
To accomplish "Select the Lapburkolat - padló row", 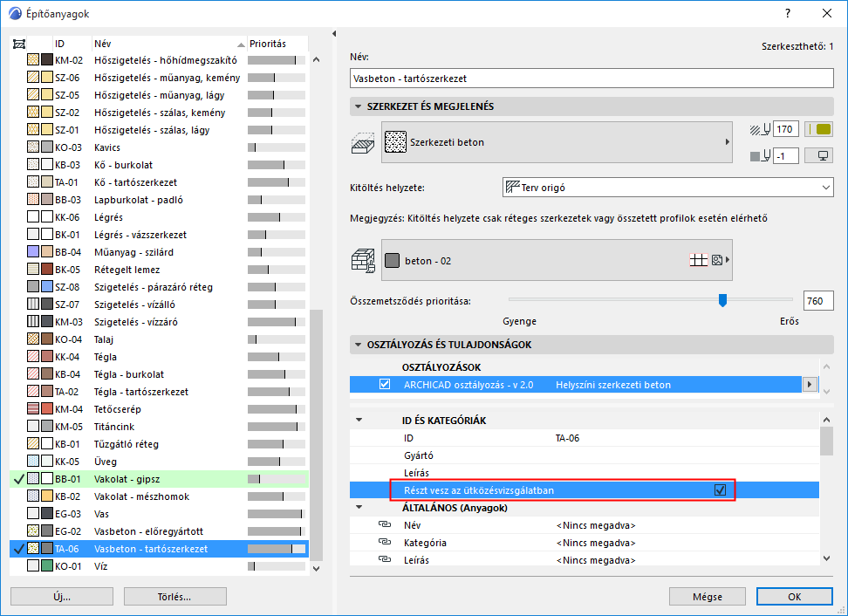I will 159,200.
